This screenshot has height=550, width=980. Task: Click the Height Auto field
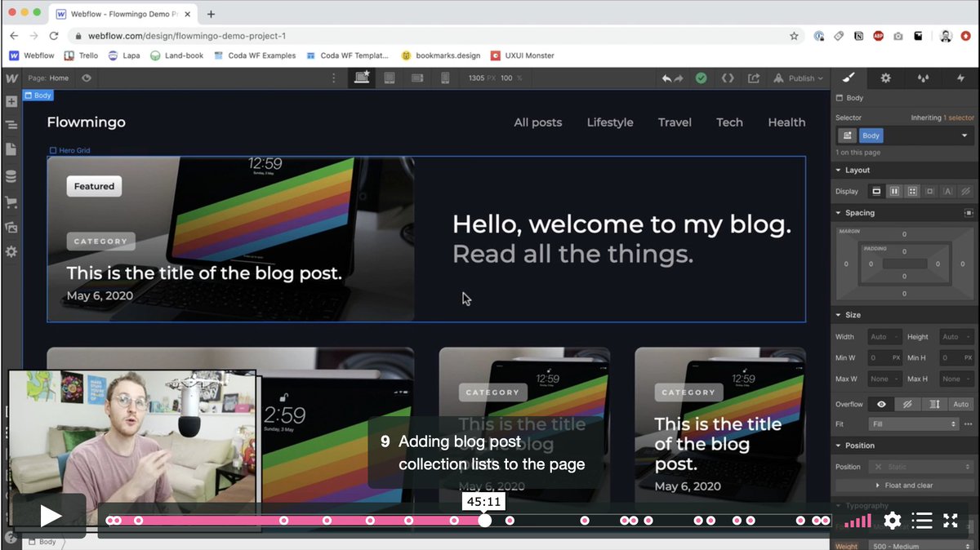(956, 336)
